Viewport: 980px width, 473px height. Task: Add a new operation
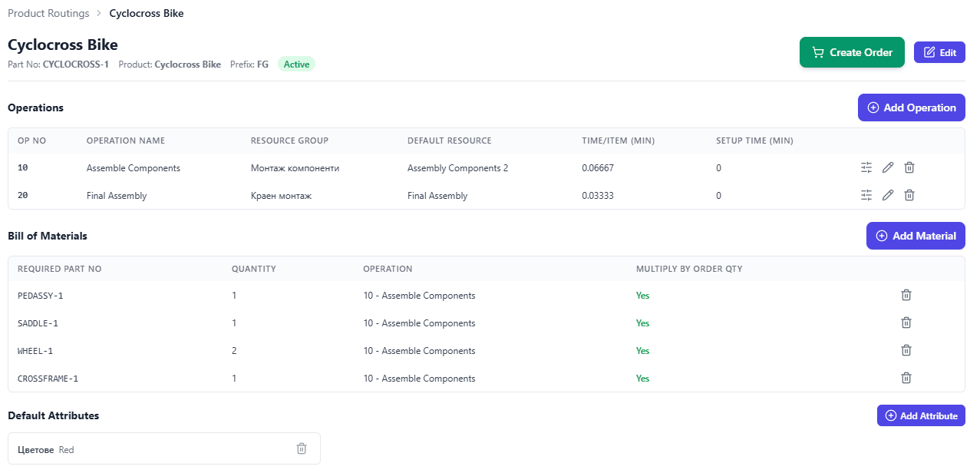[x=911, y=107]
